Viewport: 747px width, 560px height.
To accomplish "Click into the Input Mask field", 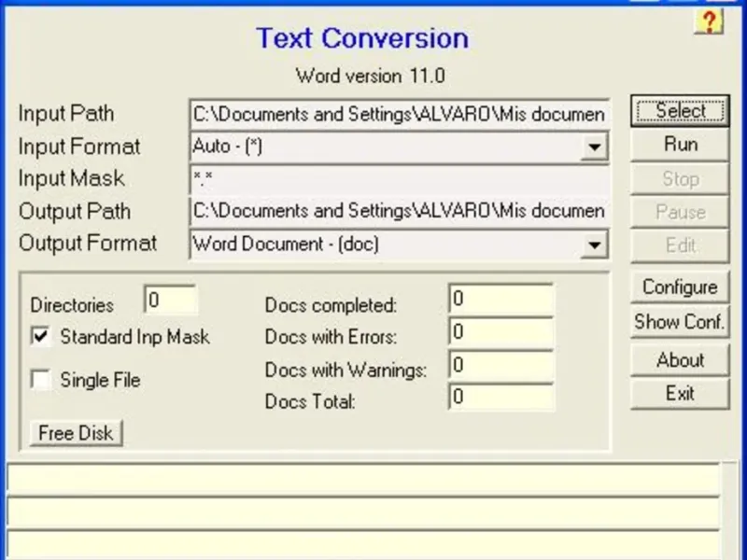I will (400, 179).
